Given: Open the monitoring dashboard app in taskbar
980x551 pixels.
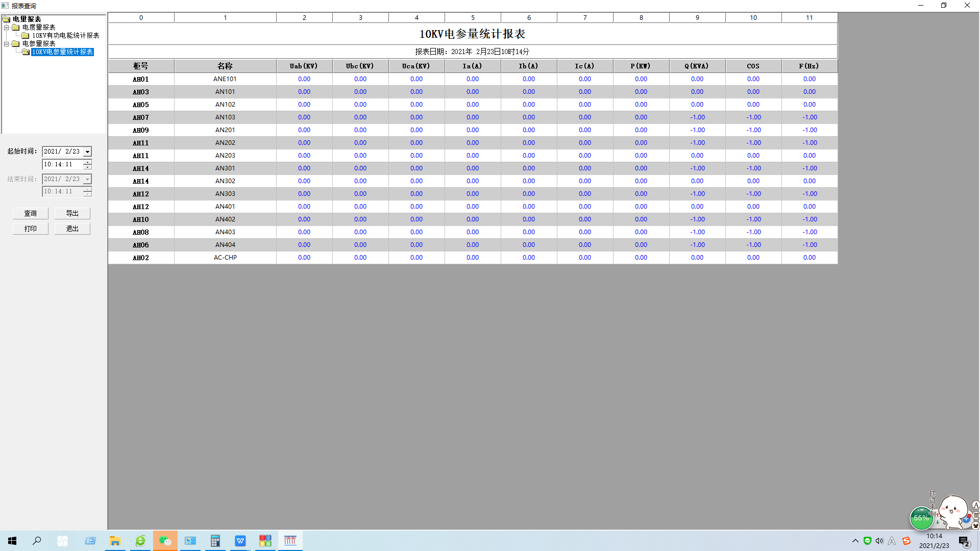Looking at the screenshot, I should pos(190,541).
